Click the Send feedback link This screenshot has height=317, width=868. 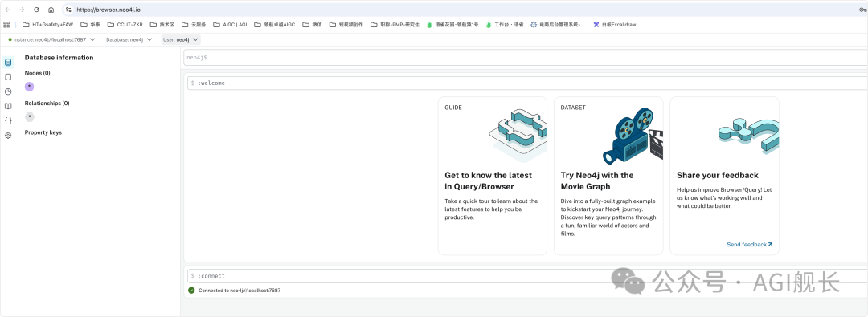[750, 245]
